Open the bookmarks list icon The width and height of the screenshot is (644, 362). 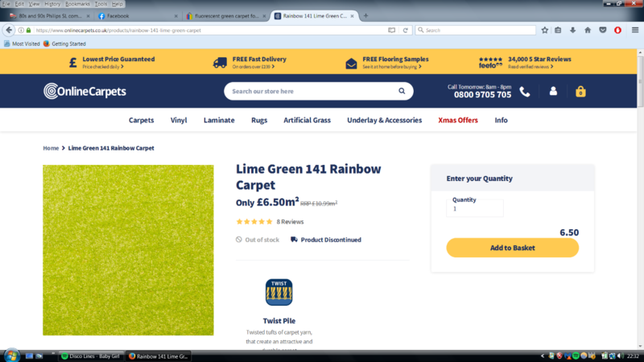(x=558, y=31)
